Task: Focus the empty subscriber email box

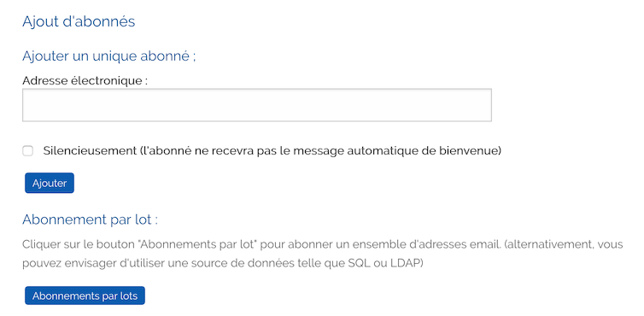Action: tap(257, 105)
